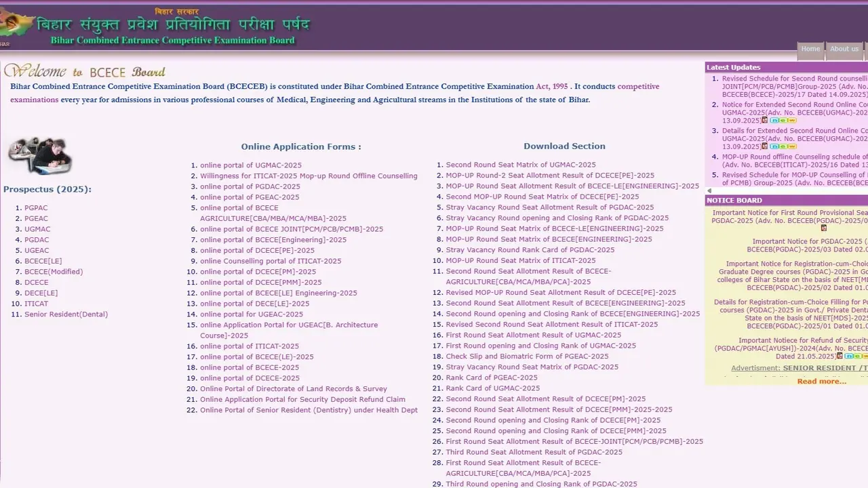The width and height of the screenshot is (868, 488).
Task: Click the 'new' animated icon on the third update
Action: (x=783, y=146)
